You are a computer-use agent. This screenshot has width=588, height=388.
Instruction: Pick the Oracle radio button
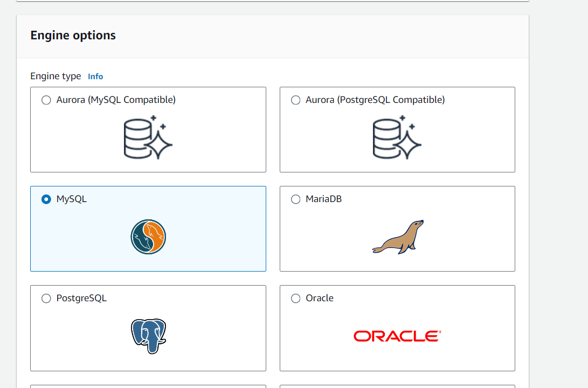tap(295, 299)
